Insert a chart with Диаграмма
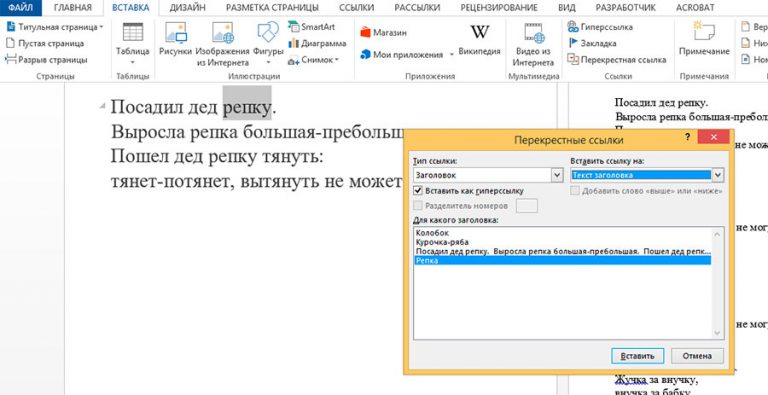The image size is (768, 395). point(317,43)
